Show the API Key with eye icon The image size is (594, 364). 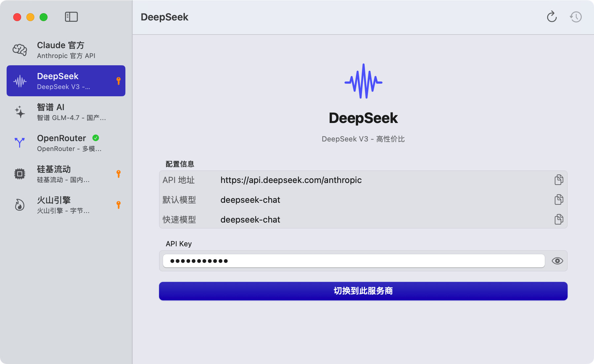coord(557,261)
